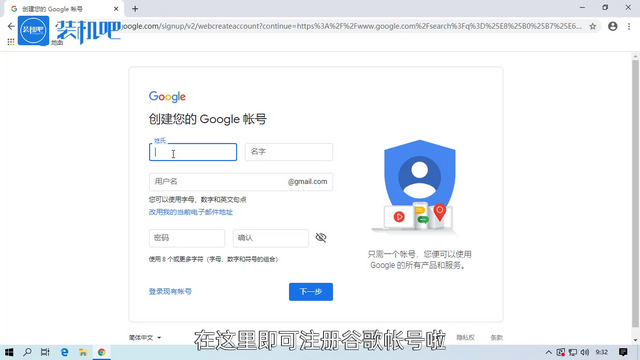Viewport: 640px width, 360px height.
Task: Focus the 名字 input field
Action: pyautogui.click(x=289, y=152)
